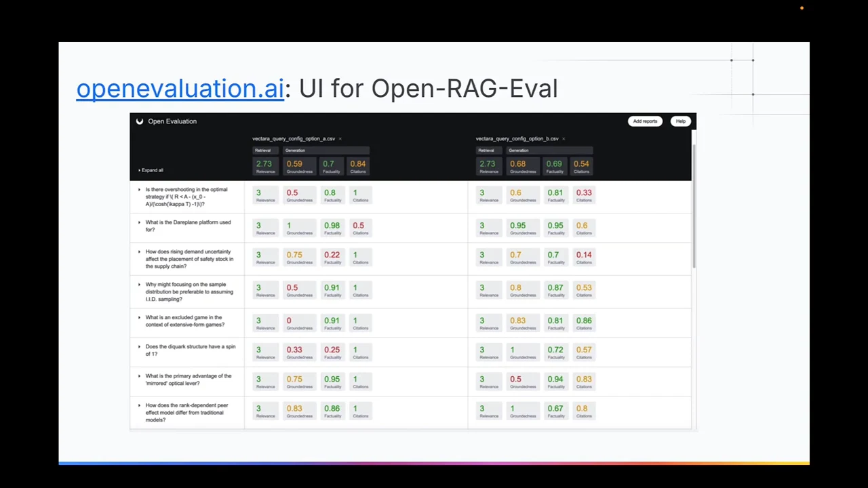Image resolution: width=868 pixels, height=488 pixels.
Task: Click option_b average Factuality score 0.69
Action: coord(554,166)
